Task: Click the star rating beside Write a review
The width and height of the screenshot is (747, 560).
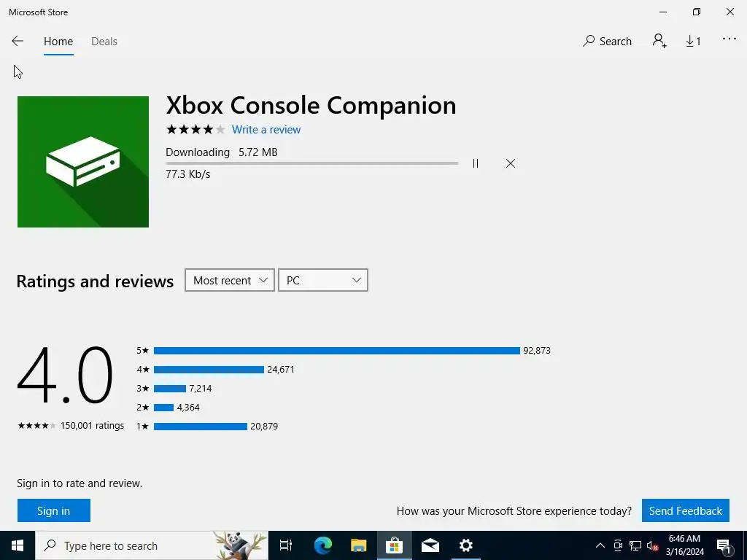Action: [x=196, y=130]
